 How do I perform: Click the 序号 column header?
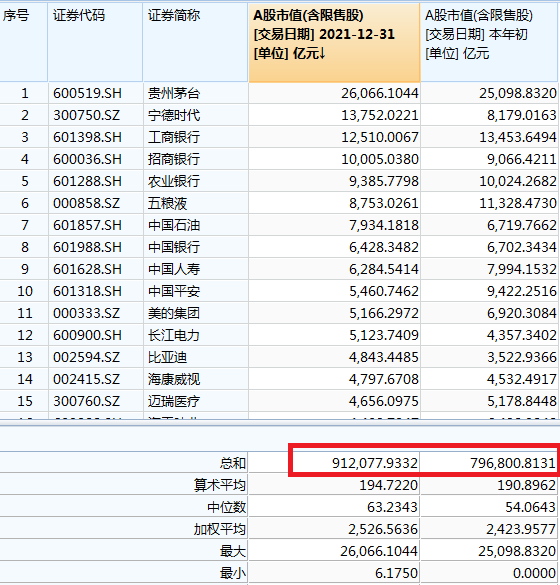[x=24, y=42]
